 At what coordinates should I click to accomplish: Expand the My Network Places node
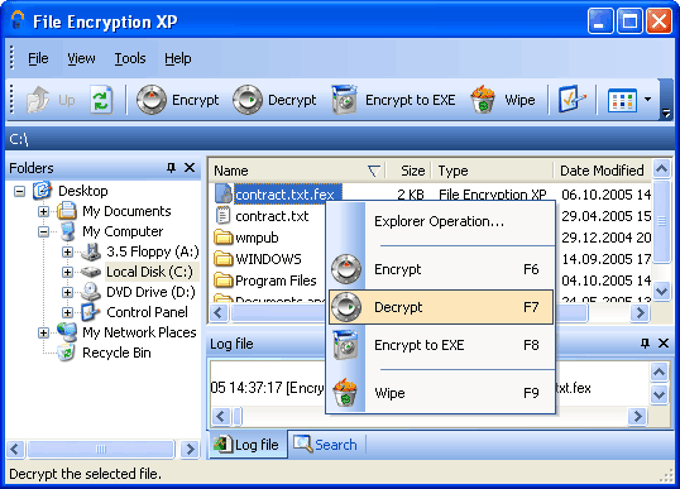tap(44, 332)
